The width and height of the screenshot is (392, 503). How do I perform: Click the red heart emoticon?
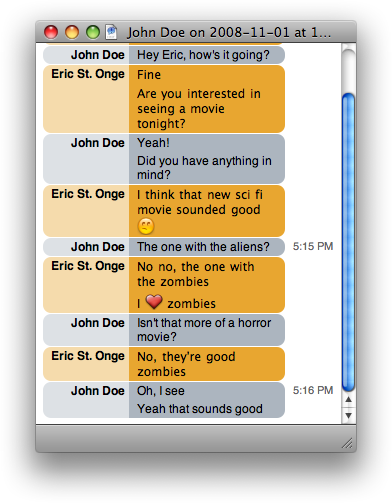coord(154,302)
